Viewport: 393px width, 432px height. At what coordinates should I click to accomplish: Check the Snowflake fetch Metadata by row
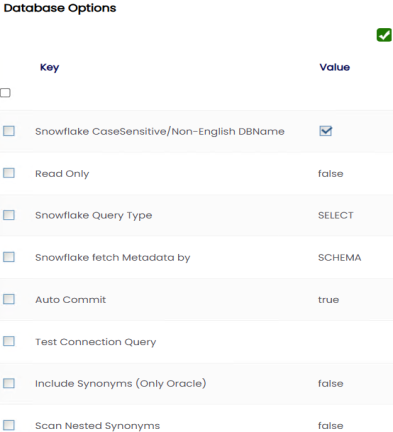[x=9, y=257]
